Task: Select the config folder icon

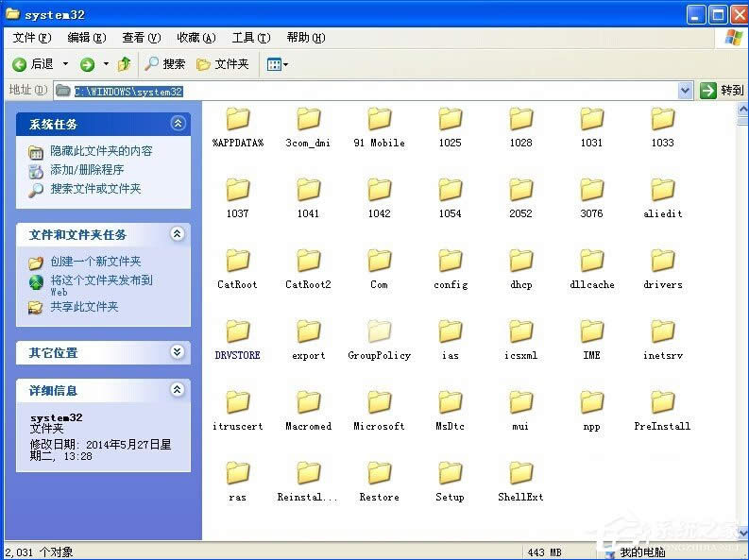Action: (x=451, y=261)
